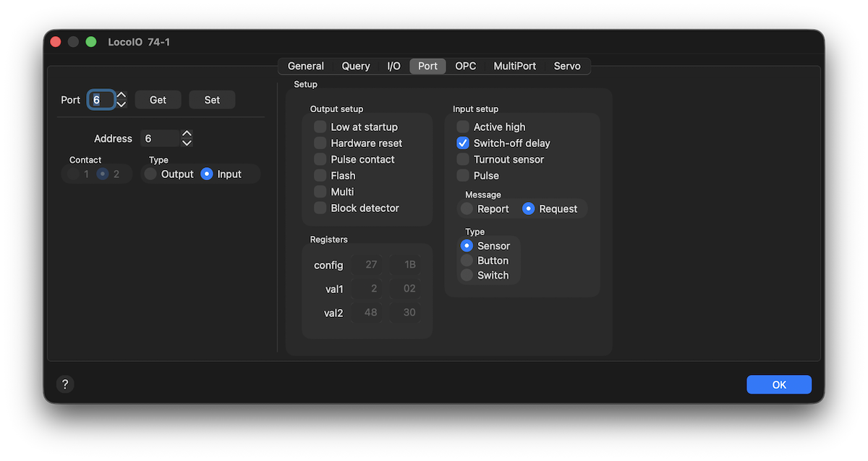The height and width of the screenshot is (461, 868).
Task: Enable the Pulse input checkbox
Action: pyautogui.click(x=463, y=175)
